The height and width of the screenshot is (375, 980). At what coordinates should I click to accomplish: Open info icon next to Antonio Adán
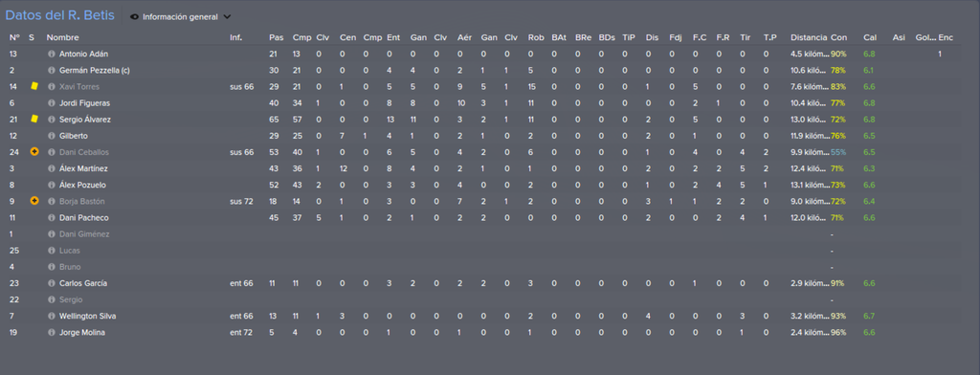click(x=52, y=55)
